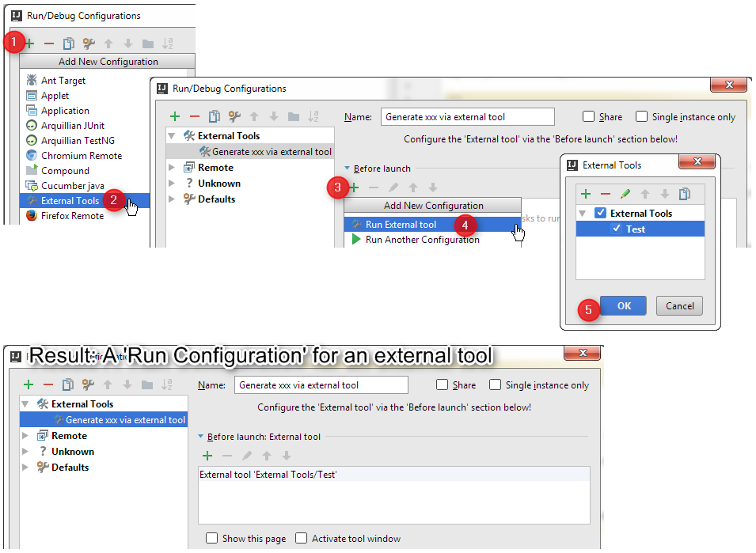
Task: Open defaults wrench in middle dialog toolbar
Action: click(x=234, y=116)
